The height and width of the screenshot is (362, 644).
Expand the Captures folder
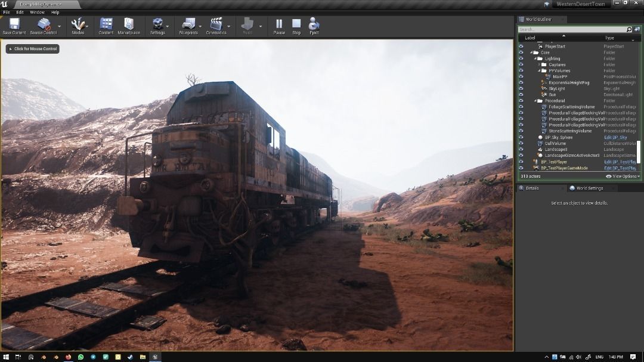point(539,64)
